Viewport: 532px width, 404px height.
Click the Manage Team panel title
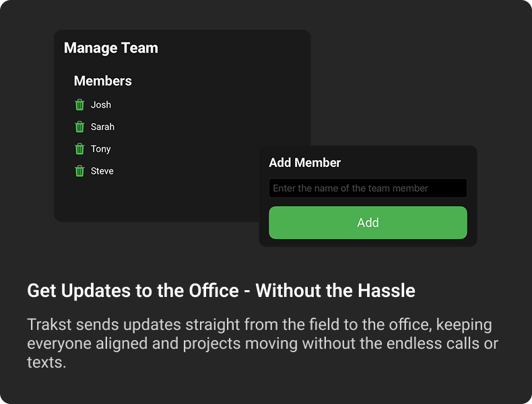click(111, 48)
